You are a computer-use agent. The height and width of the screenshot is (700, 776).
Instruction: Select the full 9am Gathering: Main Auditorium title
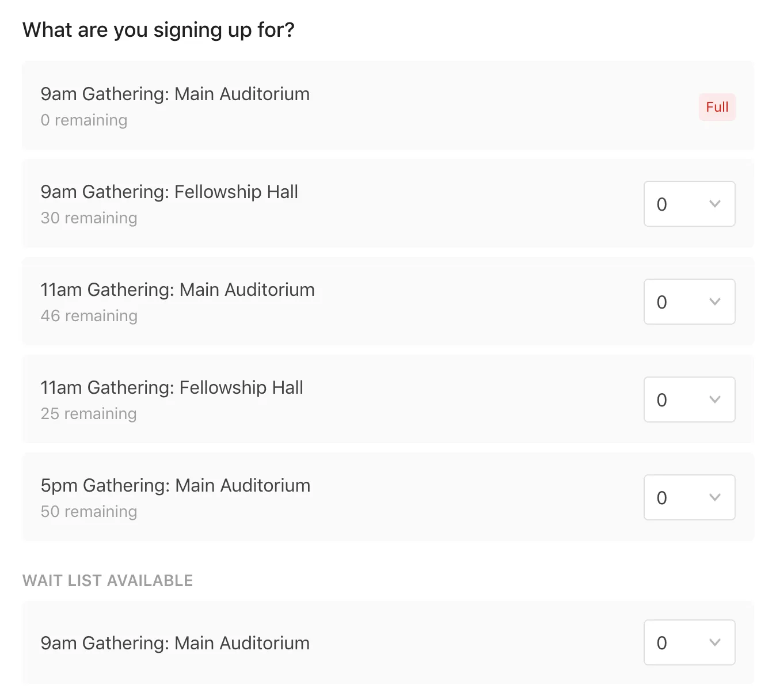tap(175, 94)
